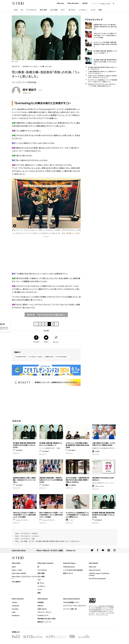Open 食・グルメ navigation menu item
The image size is (129, 644).
coord(72,10)
